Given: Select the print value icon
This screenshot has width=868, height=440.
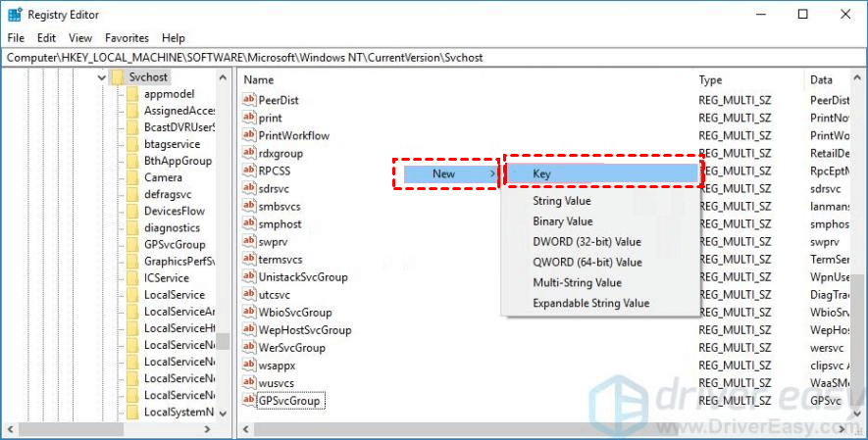Looking at the screenshot, I should 249,118.
